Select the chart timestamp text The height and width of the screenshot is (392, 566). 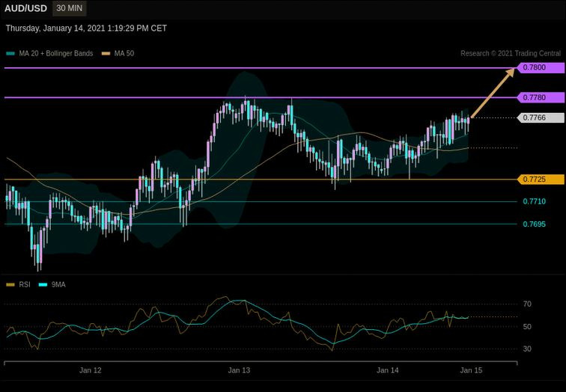point(86,28)
